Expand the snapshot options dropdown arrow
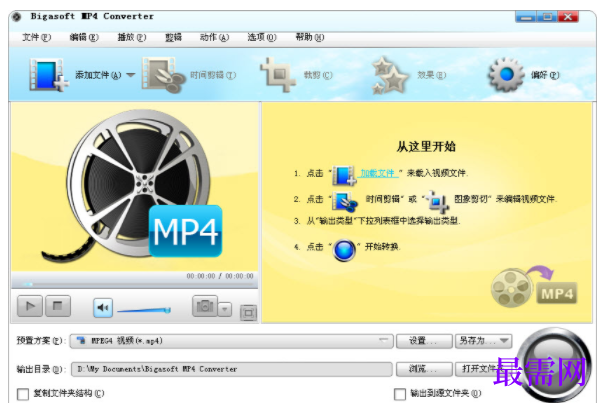 [225, 309]
